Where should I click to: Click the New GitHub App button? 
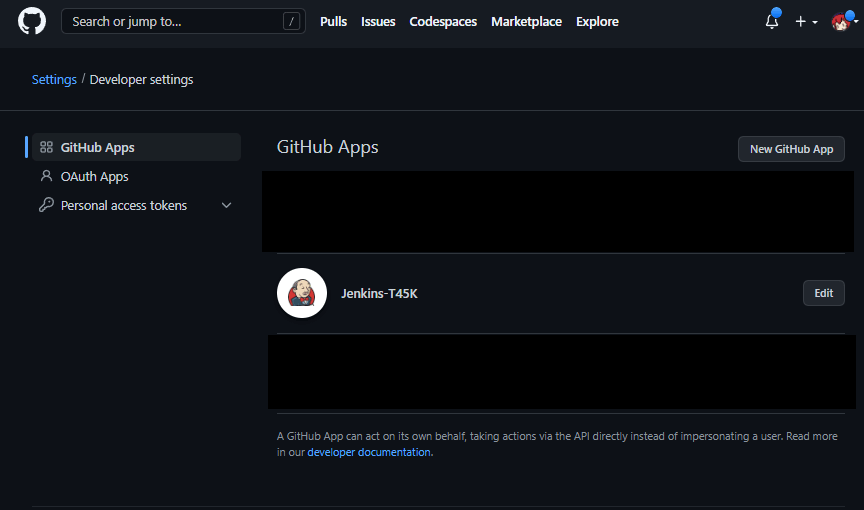tap(791, 149)
